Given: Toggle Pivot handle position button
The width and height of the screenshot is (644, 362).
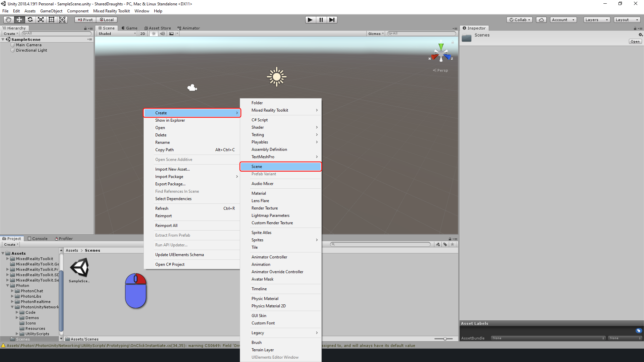Looking at the screenshot, I should click(x=85, y=20).
